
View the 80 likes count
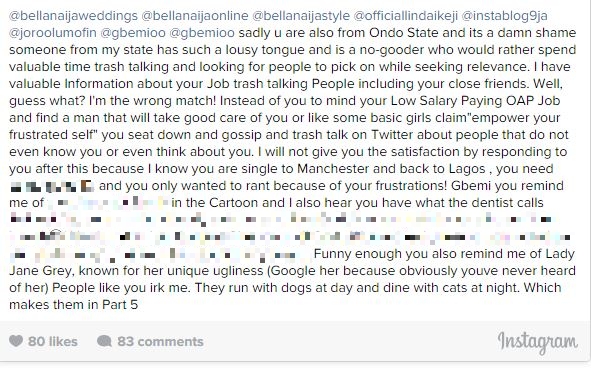point(53,341)
